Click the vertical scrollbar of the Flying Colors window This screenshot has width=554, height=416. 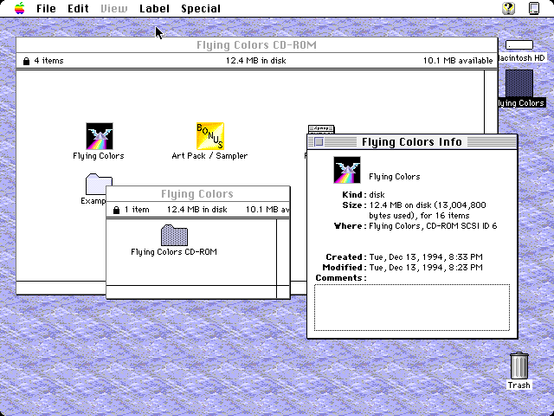coord(283,252)
